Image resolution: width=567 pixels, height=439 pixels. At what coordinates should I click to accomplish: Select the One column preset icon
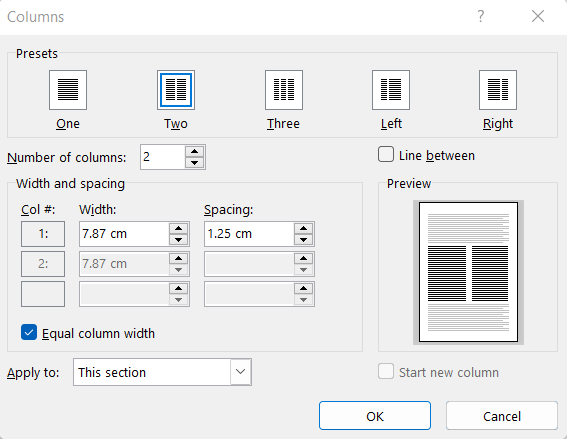point(68,90)
